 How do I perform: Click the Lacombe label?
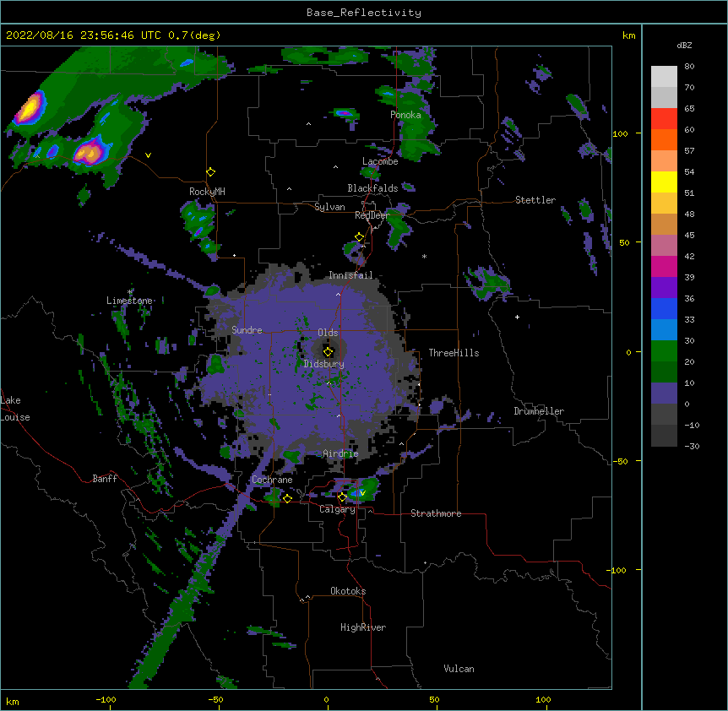(x=380, y=161)
